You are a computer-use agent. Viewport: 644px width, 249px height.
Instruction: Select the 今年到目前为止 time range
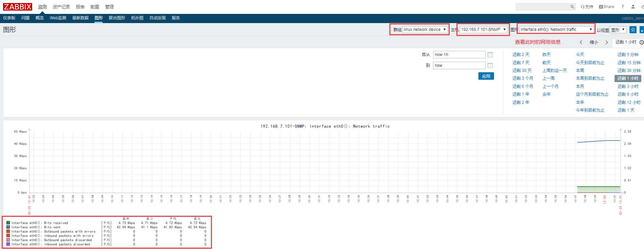pos(590,110)
